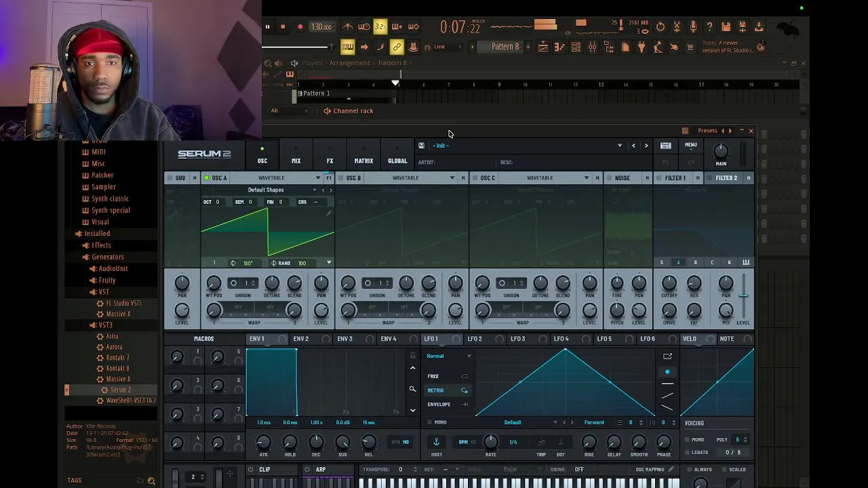Screen dimensions: 868x488
Task: Enable typing keyboard to piano icon
Action: click(x=347, y=47)
